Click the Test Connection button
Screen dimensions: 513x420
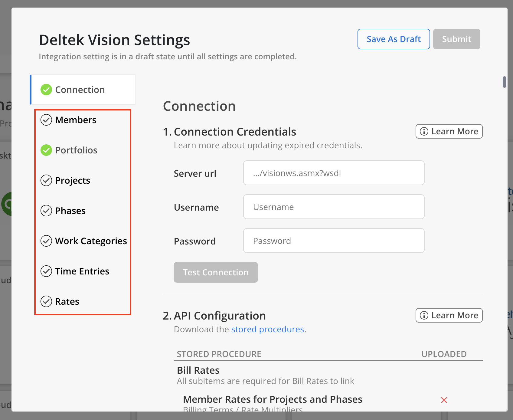[x=216, y=272]
